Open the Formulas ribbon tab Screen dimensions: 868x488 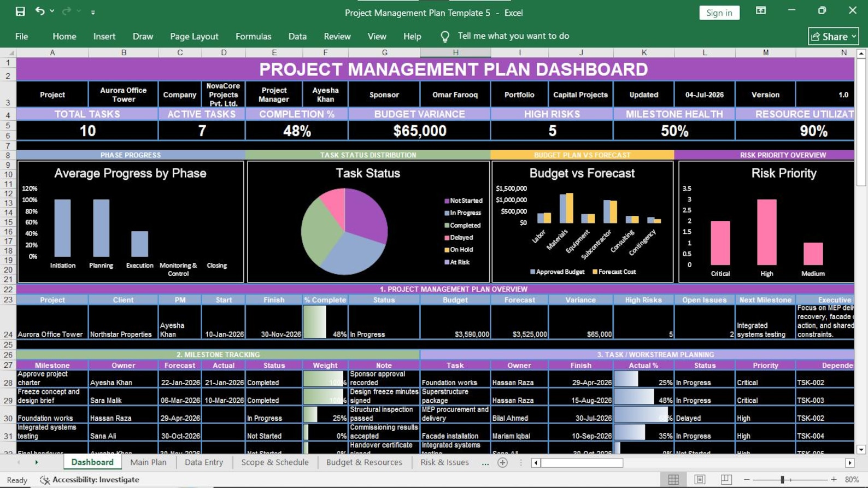[x=253, y=37]
